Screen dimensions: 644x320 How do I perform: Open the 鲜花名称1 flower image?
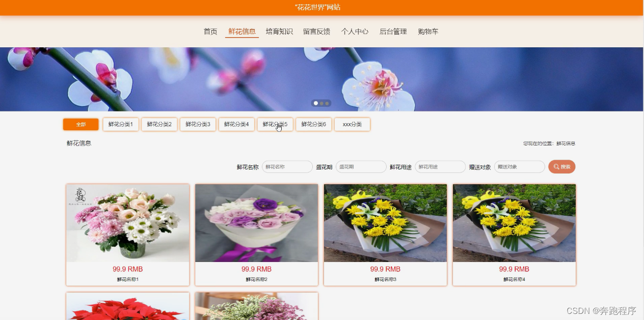[128, 223]
